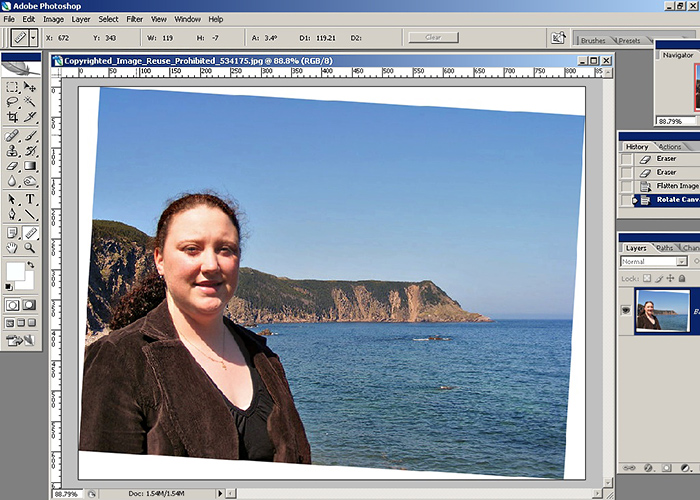Choose Standard Screen Mode
Image resolution: width=700 pixels, height=500 pixels.
pos(10,322)
